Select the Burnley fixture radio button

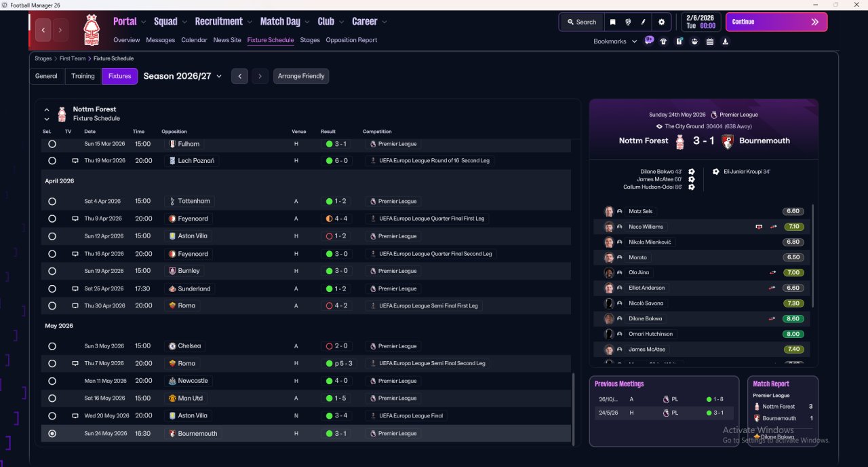point(52,271)
